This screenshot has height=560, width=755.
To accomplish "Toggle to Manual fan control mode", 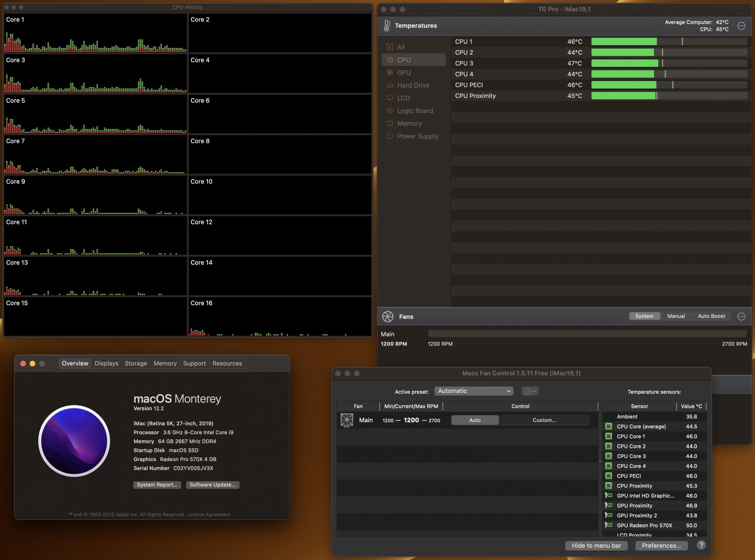I will click(676, 316).
